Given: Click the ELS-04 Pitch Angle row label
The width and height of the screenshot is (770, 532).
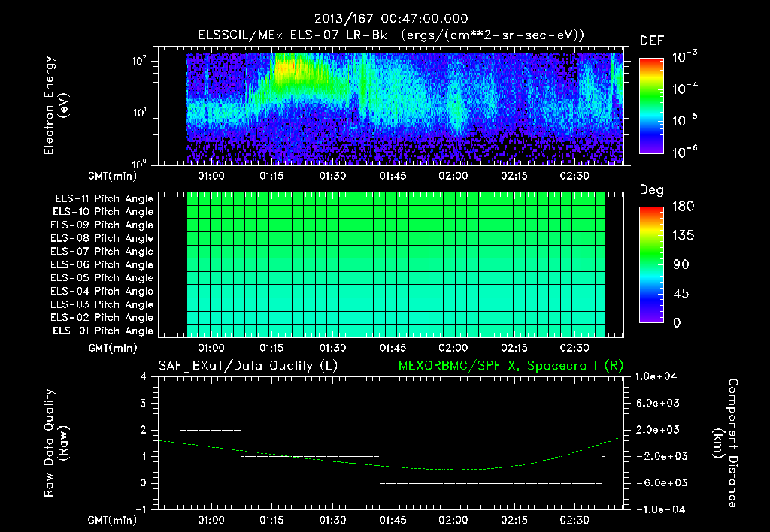Looking at the screenshot, I should tap(102, 292).
